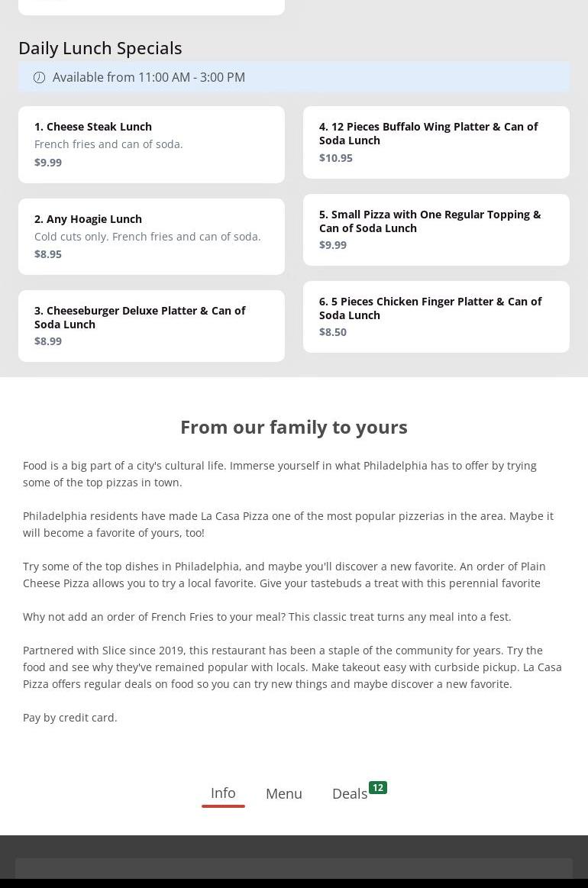Click the partially visible card at top
This screenshot has width=588, height=888.
pos(151,6)
